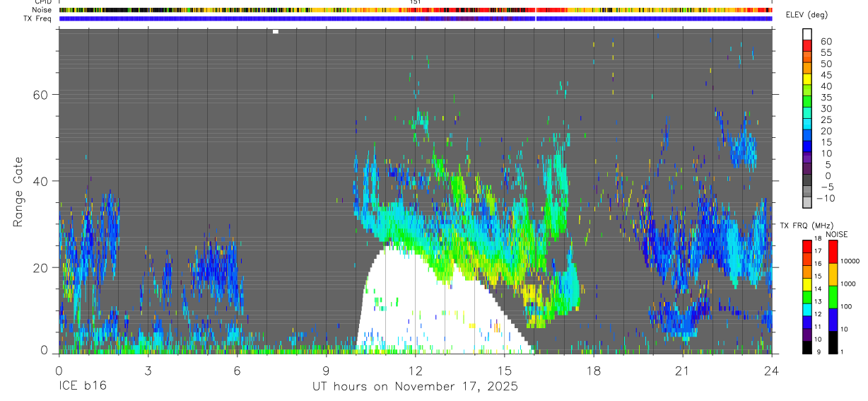The height and width of the screenshot is (401, 868).
Task: Click the 25 value in ELEV legend
Action: point(825,120)
